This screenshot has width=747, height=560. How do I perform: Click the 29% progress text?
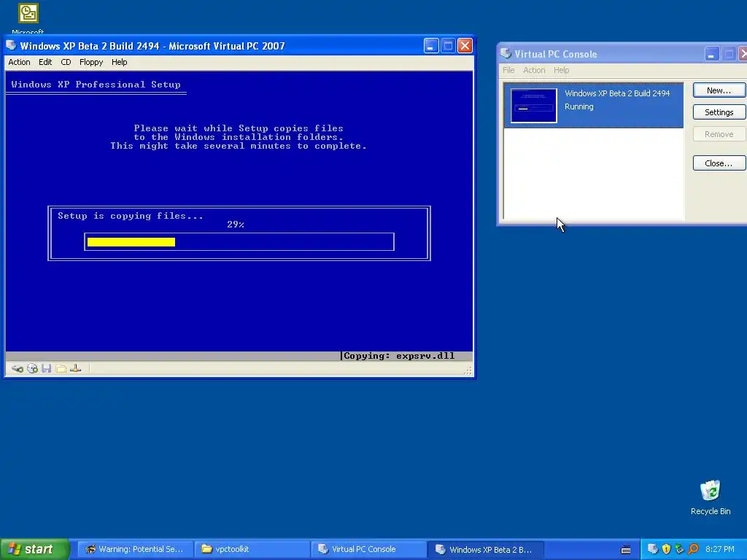click(x=236, y=225)
